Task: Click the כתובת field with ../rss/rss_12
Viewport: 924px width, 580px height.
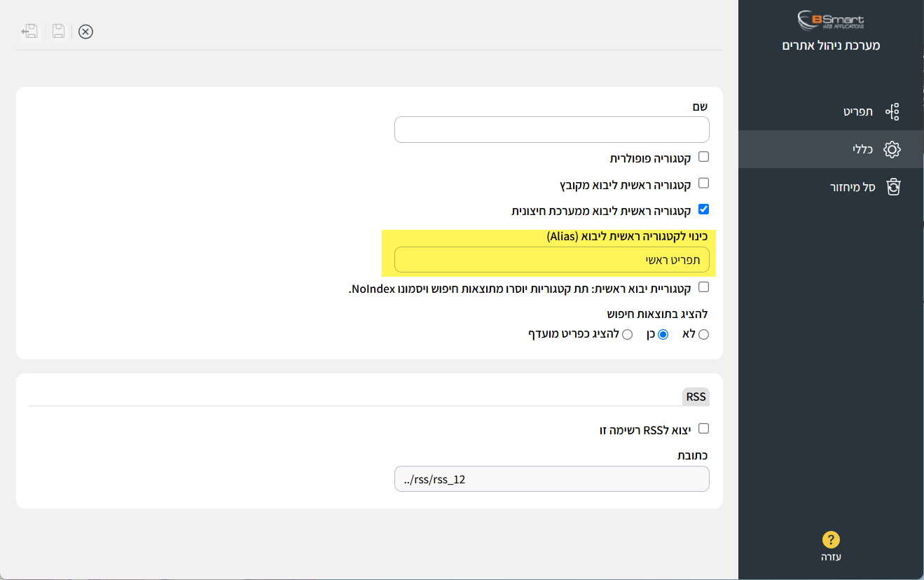Action: coord(552,479)
